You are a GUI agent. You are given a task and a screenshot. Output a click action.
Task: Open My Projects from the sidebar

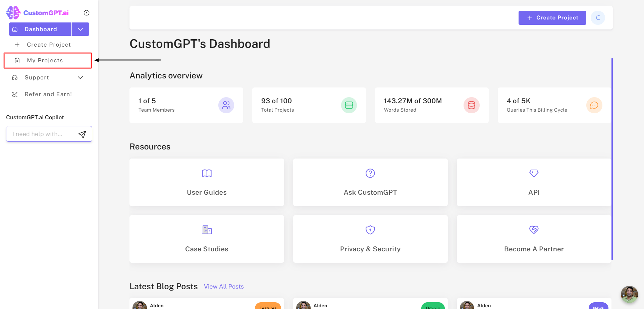point(48,60)
